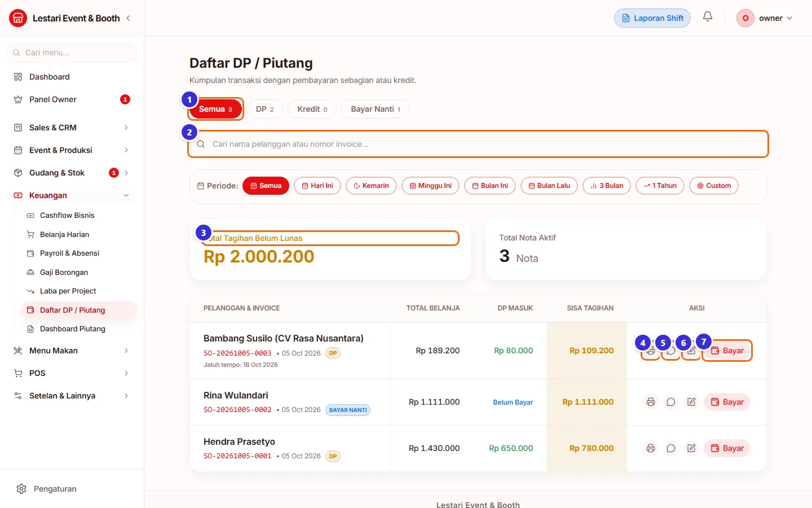Collapse the sidebar with the arrow icon
The height and width of the screenshot is (508, 812).
click(129, 18)
